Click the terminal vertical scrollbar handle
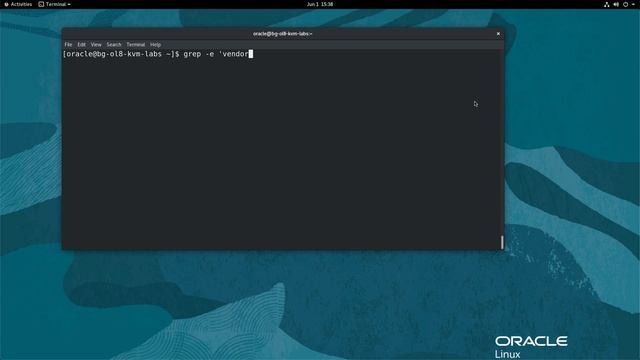This screenshot has width=640, height=360. tap(502, 242)
